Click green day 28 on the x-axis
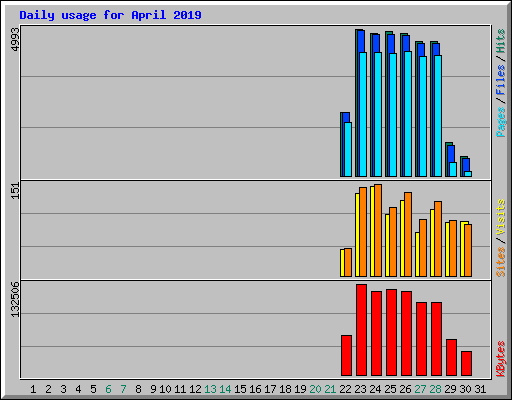This screenshot has height=400, width=512. 435,389
